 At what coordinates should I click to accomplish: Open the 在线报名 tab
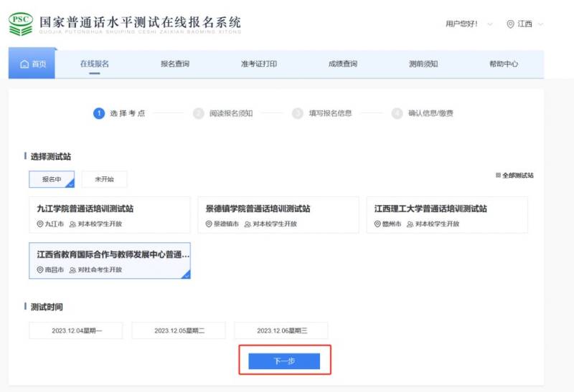click(x=94, y=64)
